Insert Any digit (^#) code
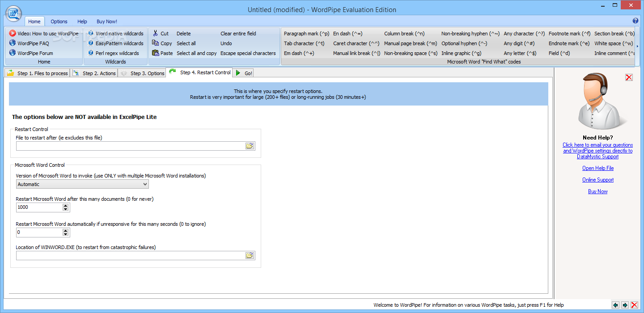 click(x=519, y=43)
